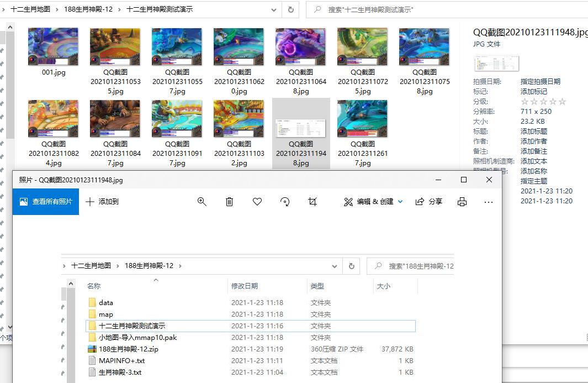The image size is (588, 383).
Task: Click the 分享 share button
Action: (x=428, y=202)
